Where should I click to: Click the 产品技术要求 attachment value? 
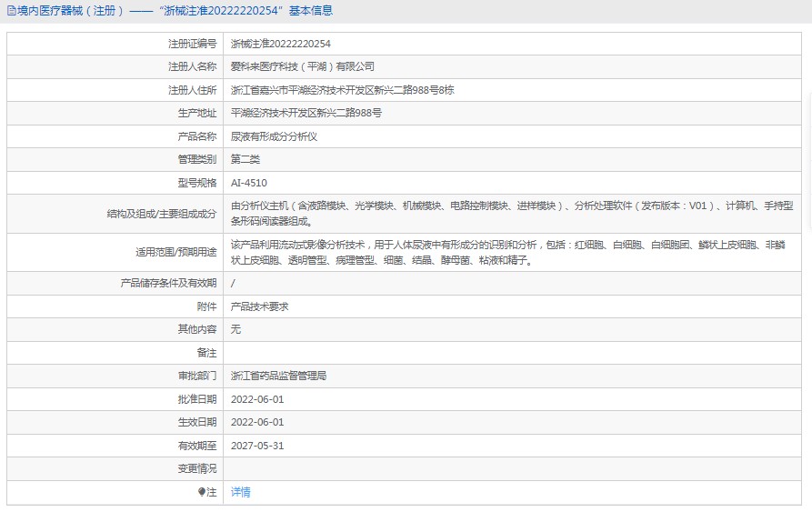[259, 306]
